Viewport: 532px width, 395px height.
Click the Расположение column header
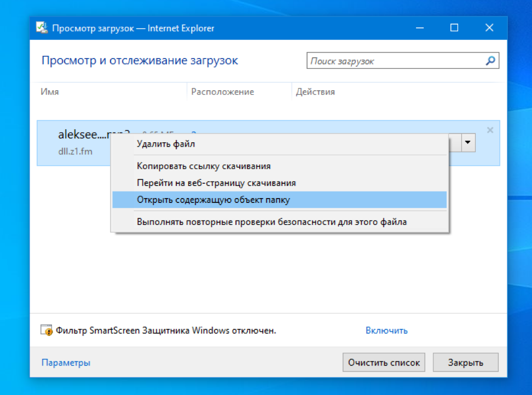[222, 92]
